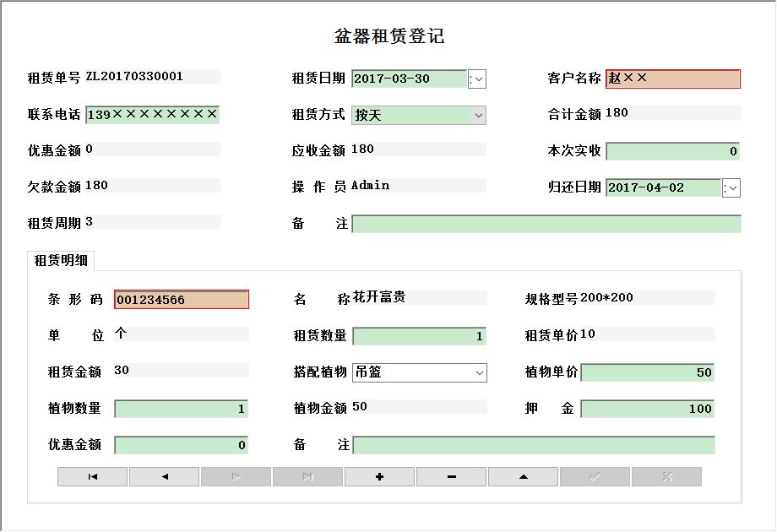Expand the 租赁方式 dropdown
Viewport: 777px width, 532px height.
pyautogui.click(x=478, y=116)
